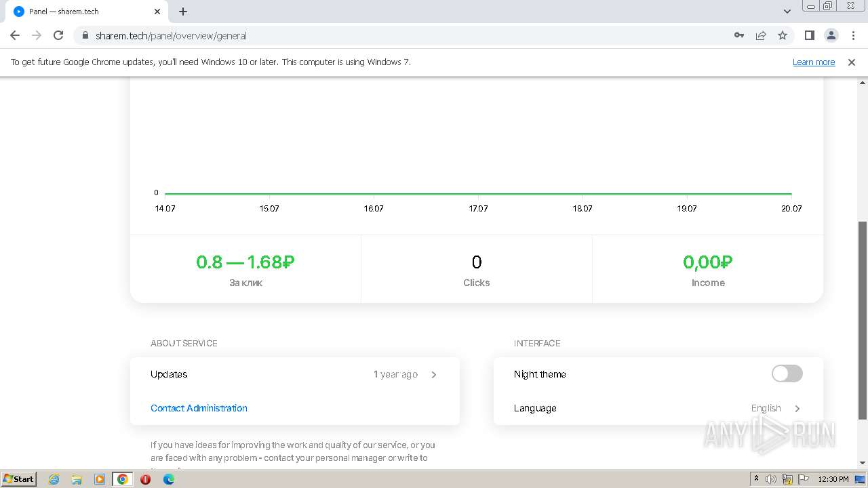
Task: Open the Opera taskbar icon
Action: [x=145, y=479]
